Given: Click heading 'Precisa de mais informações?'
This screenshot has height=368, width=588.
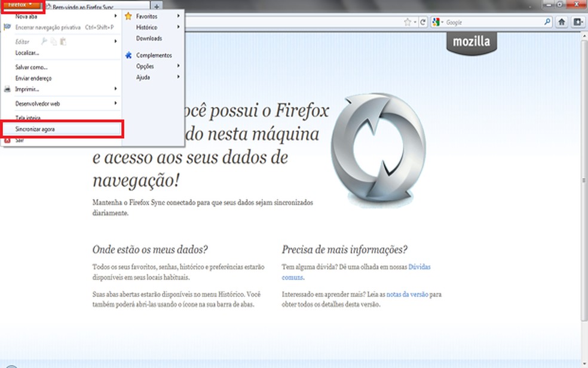Looking at the screenshot, I should click(345, 250).
